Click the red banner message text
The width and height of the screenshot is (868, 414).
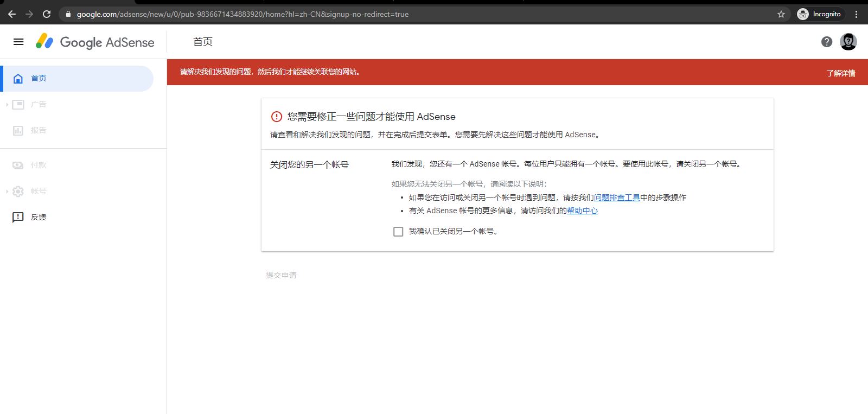coord(271,72)
